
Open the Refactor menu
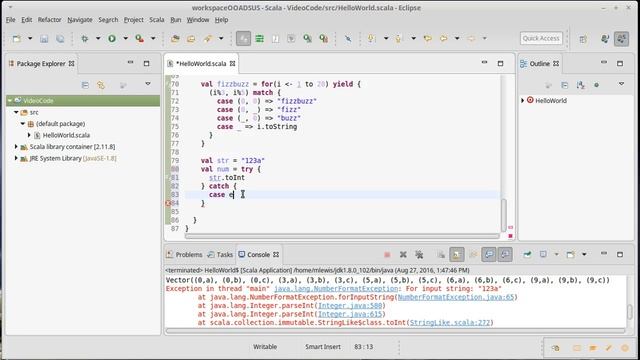coord(49,20)
